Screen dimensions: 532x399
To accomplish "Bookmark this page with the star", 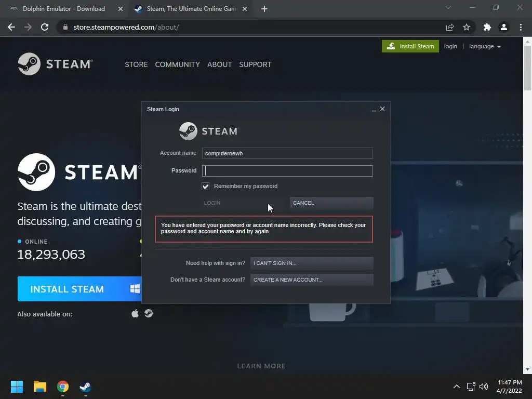I will pyautogui.click(x=467, y=27).
